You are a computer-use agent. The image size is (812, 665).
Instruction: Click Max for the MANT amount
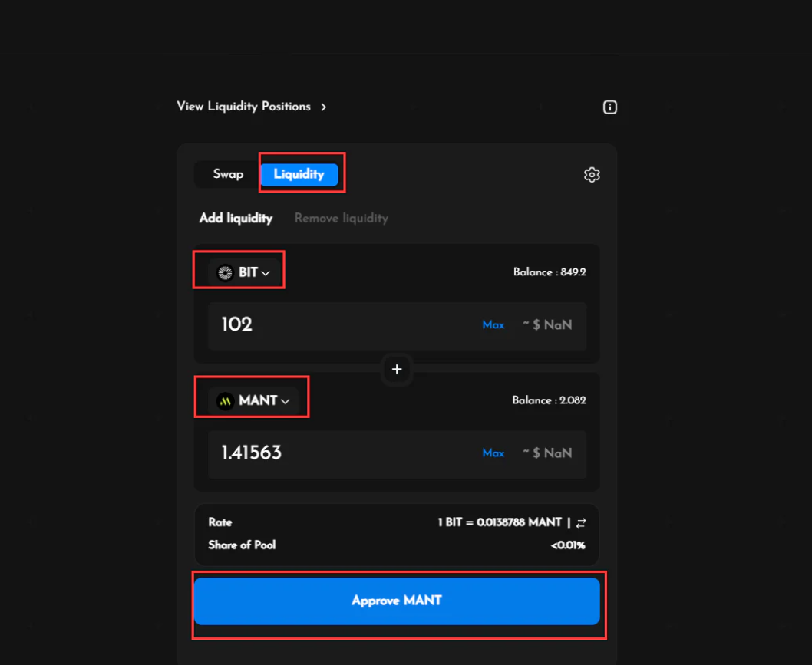click(493, 453)
